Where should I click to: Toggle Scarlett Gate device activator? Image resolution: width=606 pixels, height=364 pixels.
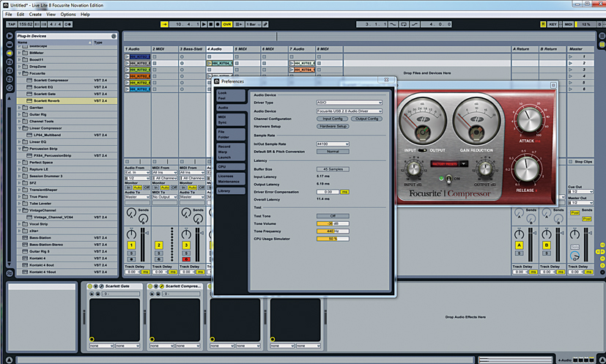click(90, 286)
